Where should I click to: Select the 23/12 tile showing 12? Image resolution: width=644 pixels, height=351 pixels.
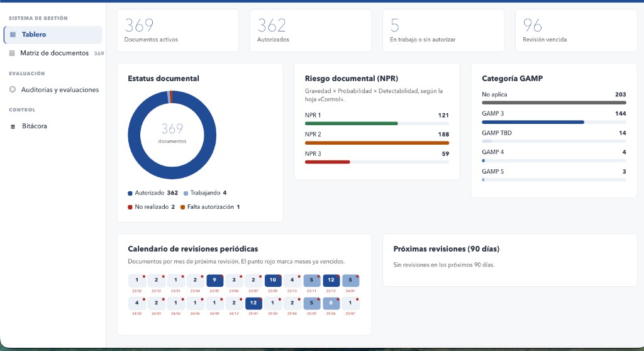(331, 281)
